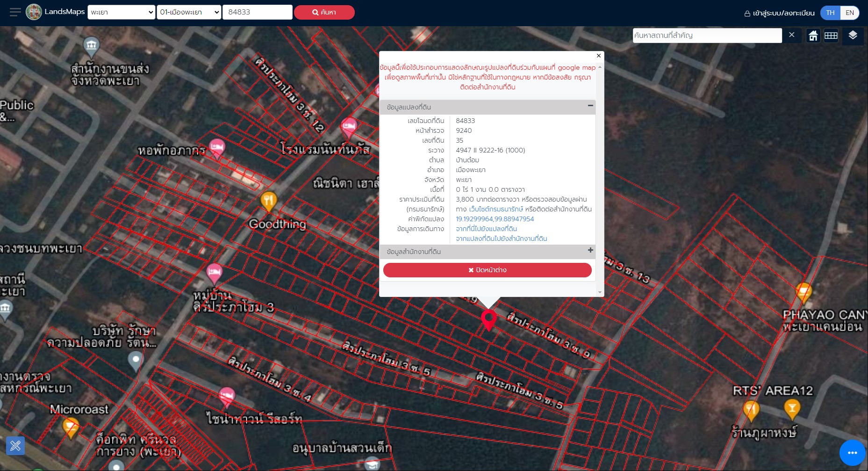
Task: Open the parcel coordinates link 19.19299964,99.88947954
Action: pos(495,219)
